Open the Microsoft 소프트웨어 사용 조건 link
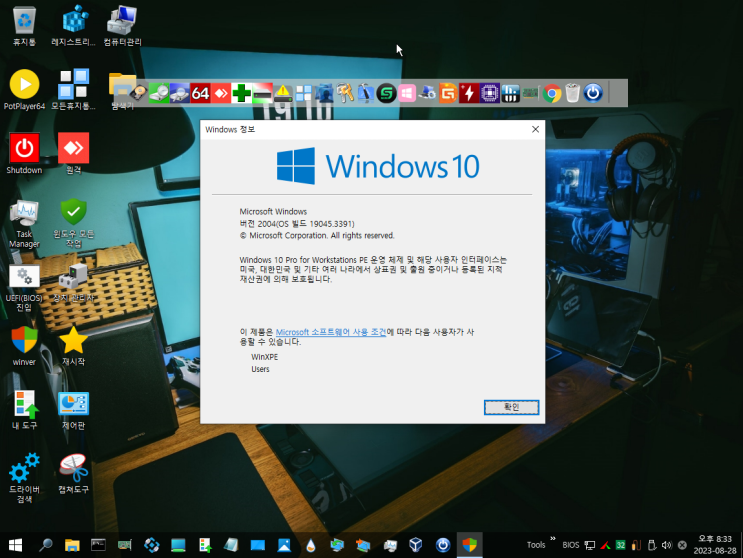Viewport: 743px width, 558px height. [331, 332]
